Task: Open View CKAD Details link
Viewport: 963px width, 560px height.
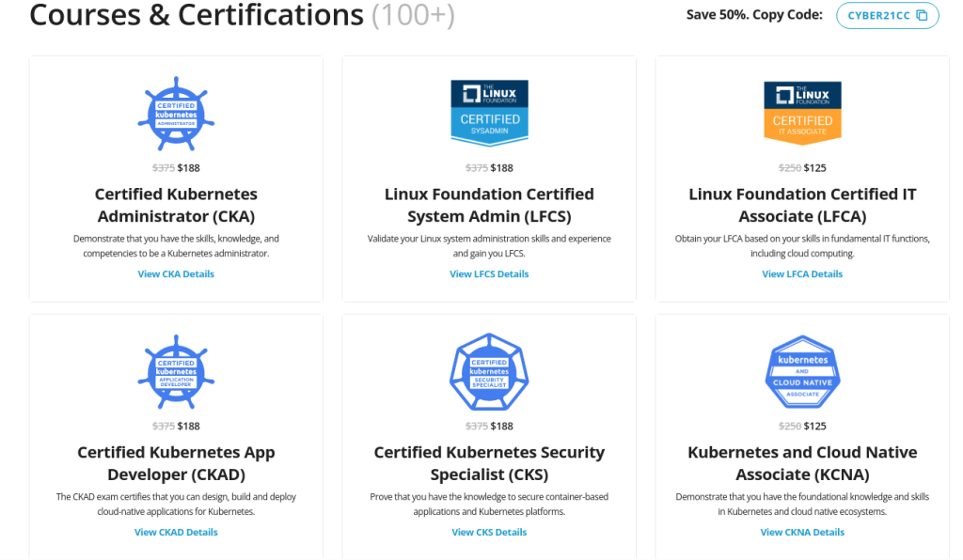Action: (x=176, y=532)
